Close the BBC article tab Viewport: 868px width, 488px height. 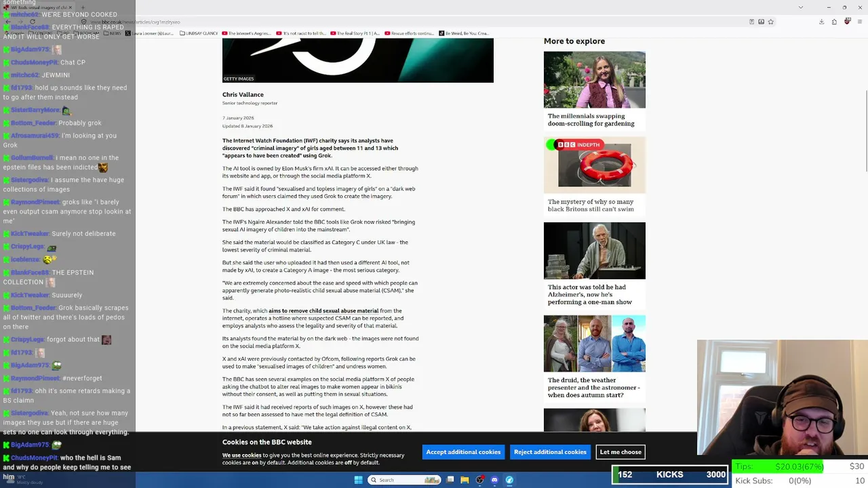(71, 7)
